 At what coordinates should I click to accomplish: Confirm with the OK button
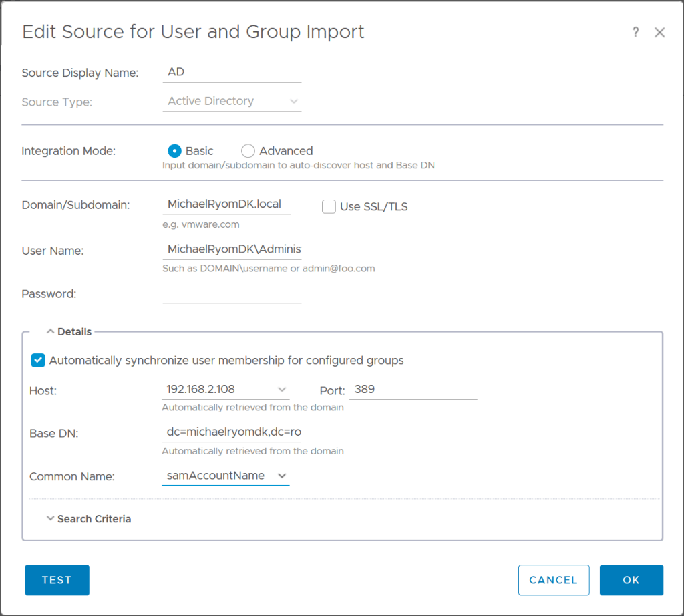click(x=631, y=580)
